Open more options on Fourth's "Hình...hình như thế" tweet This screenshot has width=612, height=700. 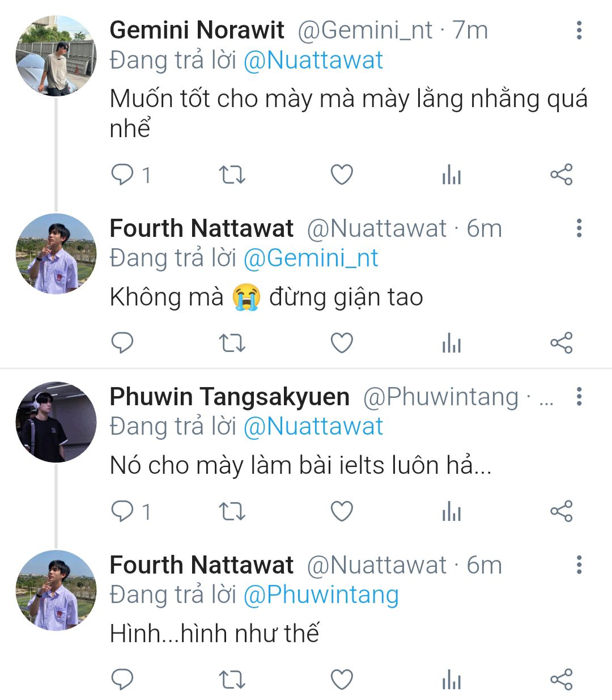[579, 565]
